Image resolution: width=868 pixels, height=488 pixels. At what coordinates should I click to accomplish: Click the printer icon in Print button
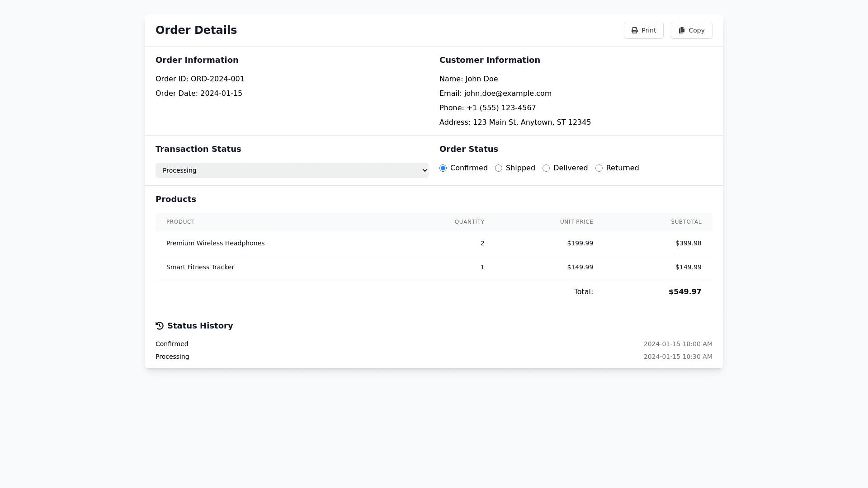pos(635,30)
